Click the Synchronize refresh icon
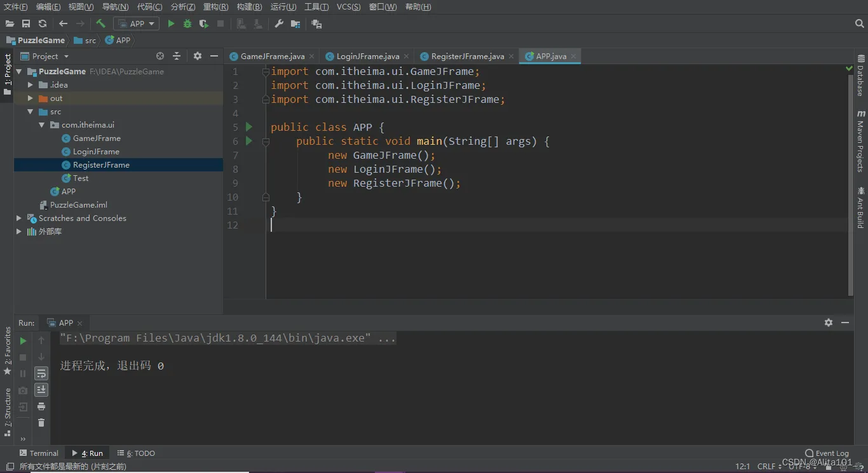Viewport: 868px width, 473px height. click(x=43, y=23)
